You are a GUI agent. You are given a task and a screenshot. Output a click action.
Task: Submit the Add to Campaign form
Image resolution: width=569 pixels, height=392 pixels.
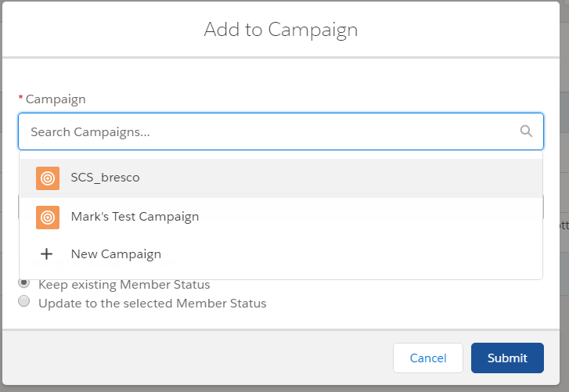(507, 358)
